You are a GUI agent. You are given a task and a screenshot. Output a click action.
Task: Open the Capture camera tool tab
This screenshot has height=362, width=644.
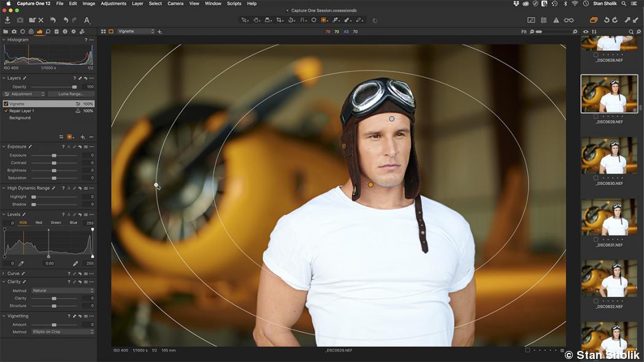point(14,32)
